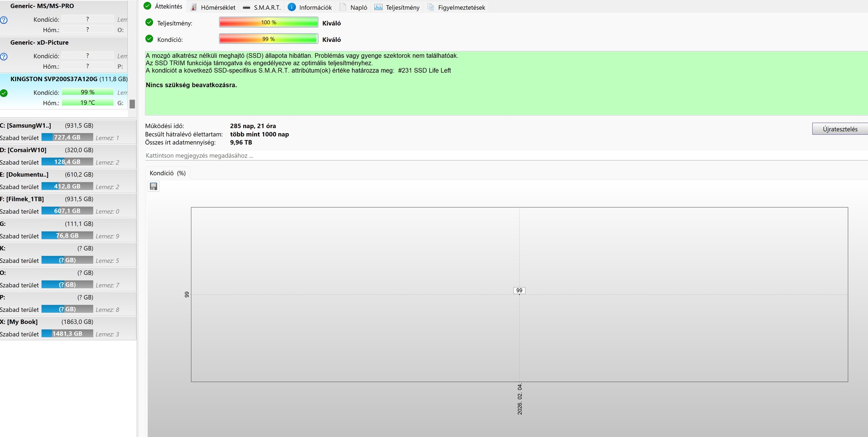Click the question mark icon for xD-Picture
This screenshot has width=868, height=437.
(x=4, y=56)
